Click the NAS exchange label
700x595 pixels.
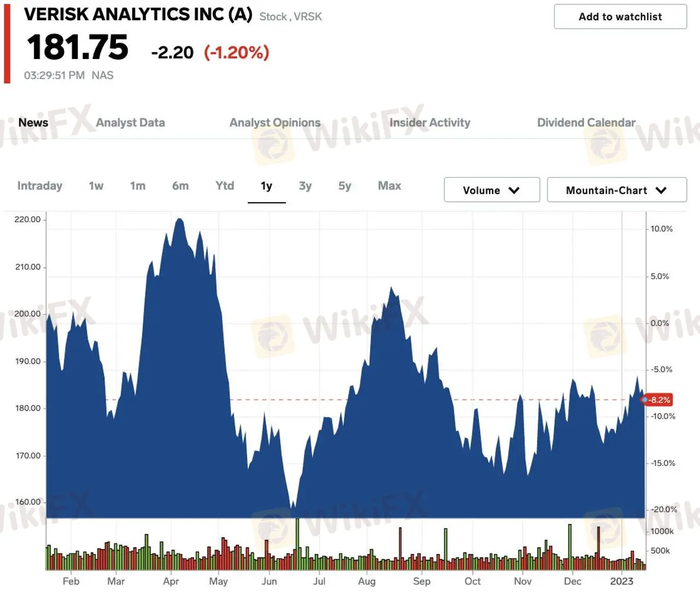click(103, 75)
